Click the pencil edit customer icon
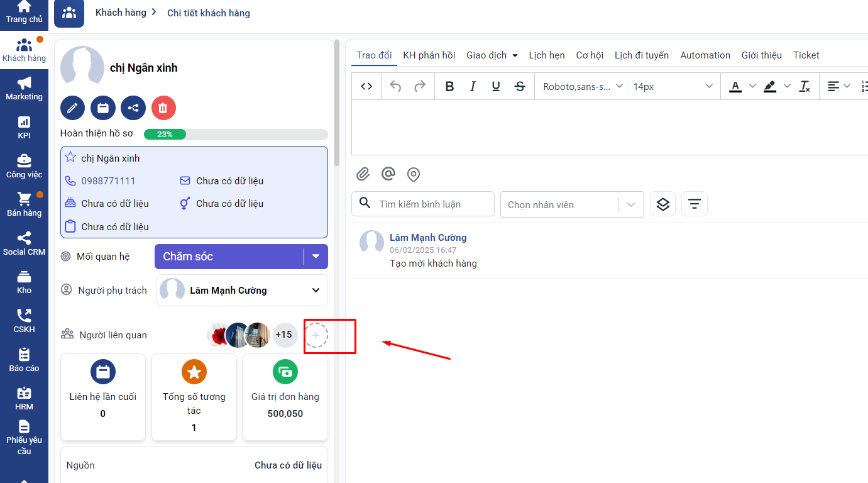868x483 pixels. pos(72,108)
